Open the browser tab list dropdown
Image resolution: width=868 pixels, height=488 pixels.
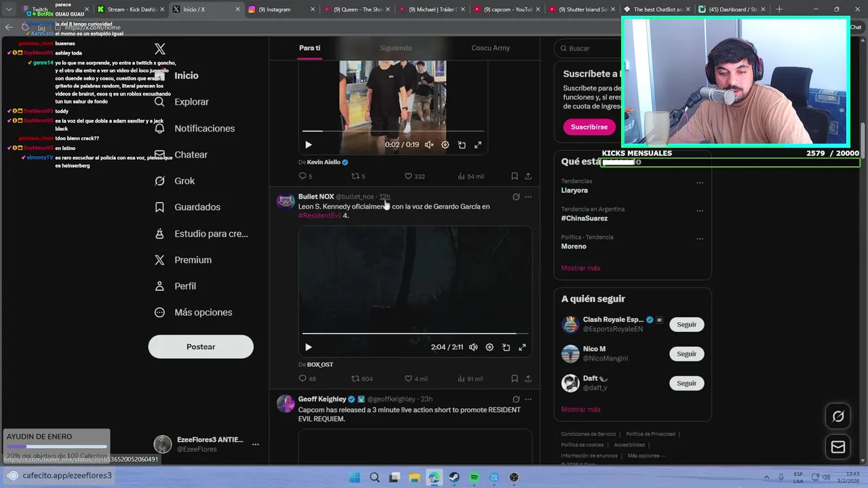(9, 9)
